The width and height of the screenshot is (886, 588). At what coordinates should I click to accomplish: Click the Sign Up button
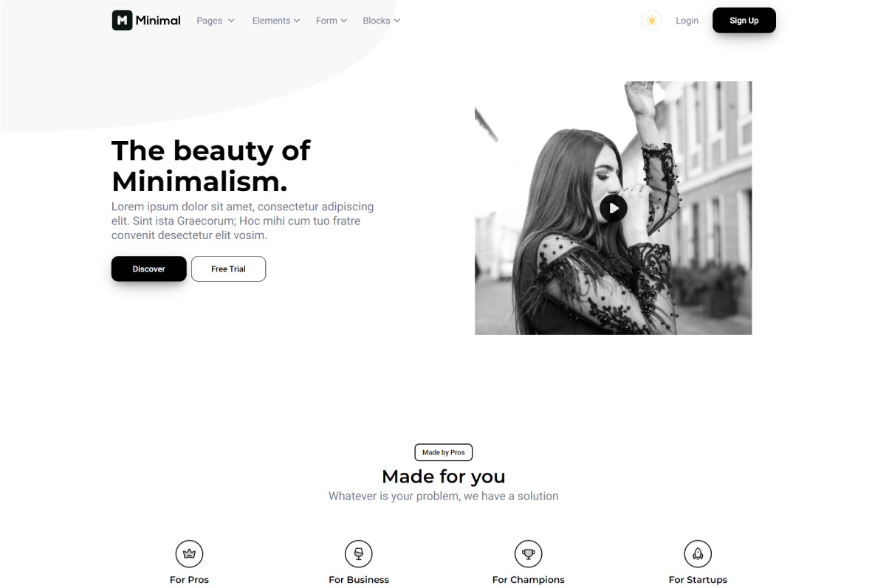pos(744,21)
